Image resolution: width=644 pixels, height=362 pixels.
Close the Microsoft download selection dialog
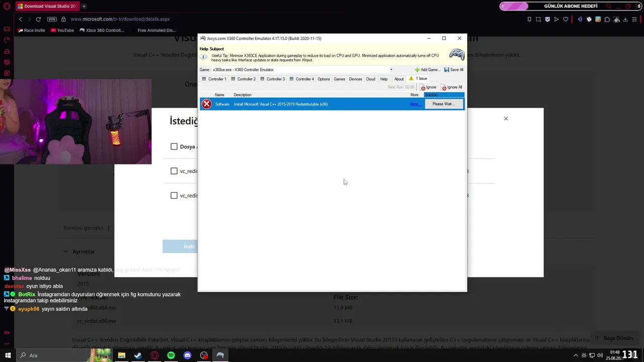[x=506, y=119]
